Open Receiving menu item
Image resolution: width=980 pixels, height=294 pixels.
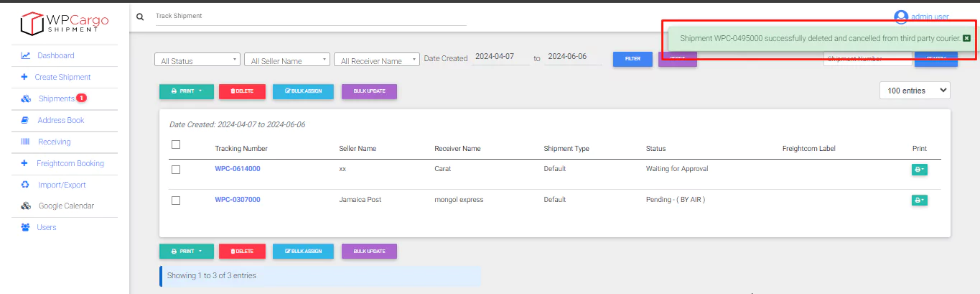55,142
